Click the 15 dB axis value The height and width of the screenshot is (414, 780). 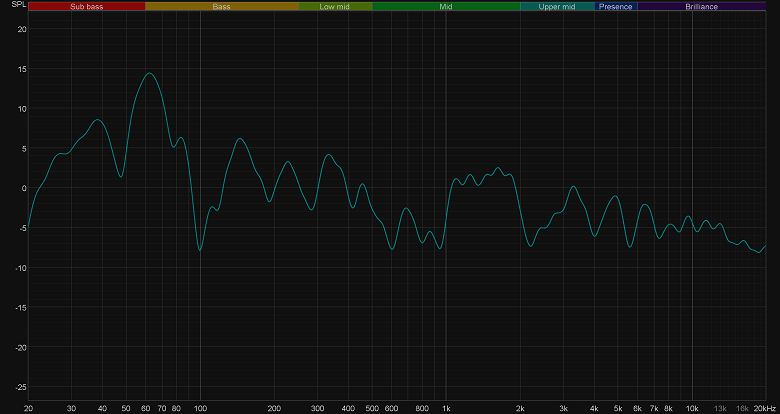pos(22,69)
